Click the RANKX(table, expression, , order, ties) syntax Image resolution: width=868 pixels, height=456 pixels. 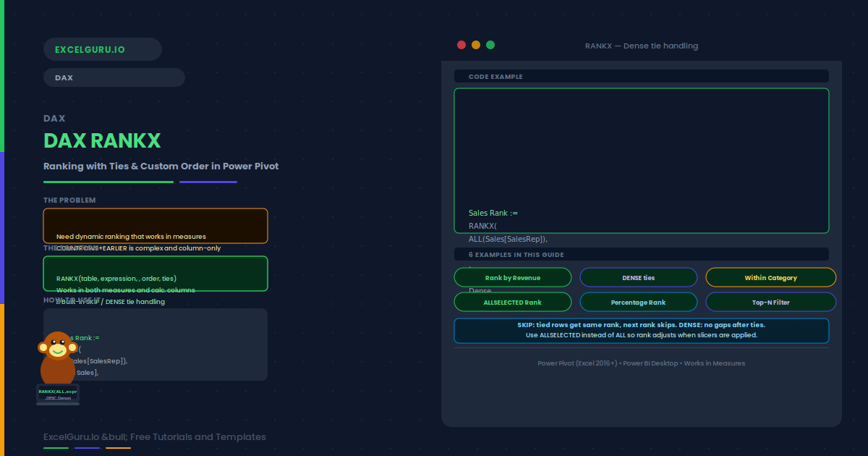click(116, 278)
